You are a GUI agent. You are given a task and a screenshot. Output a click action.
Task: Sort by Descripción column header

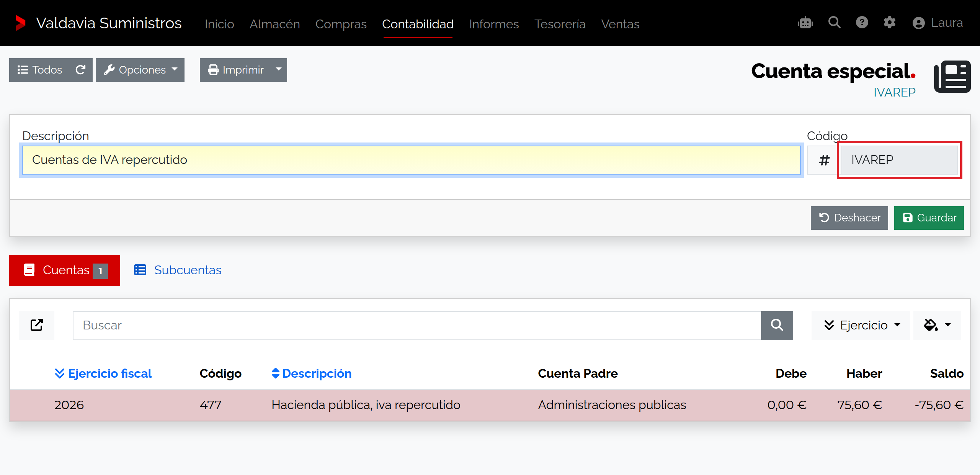pos(311,373)
